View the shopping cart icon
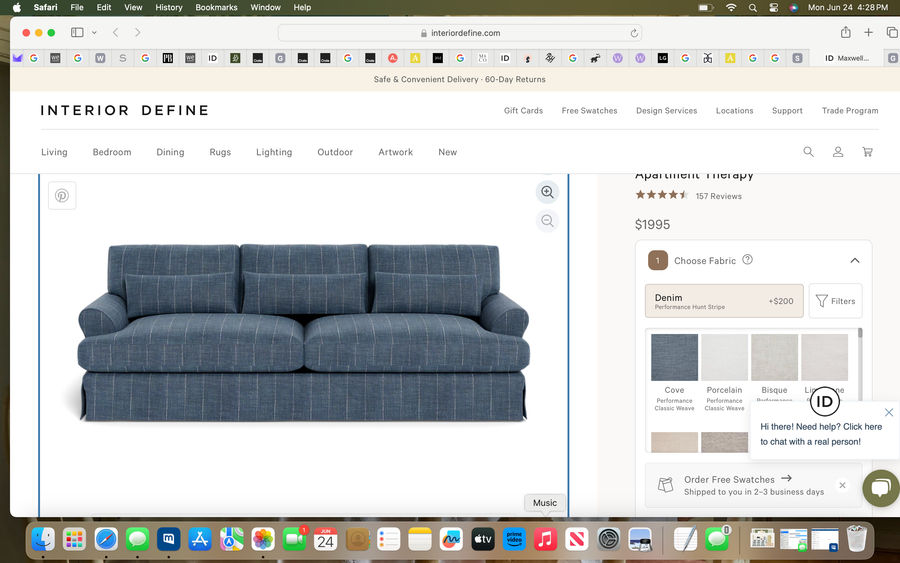This screenshot has height=563, width=900. pyautogui.click(x=867, y=152)
